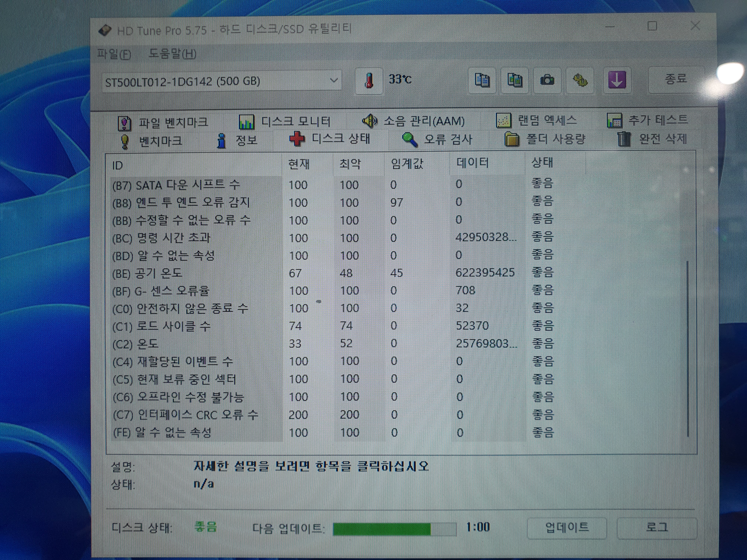Switch to the 오류 검사 tab
The width and height of the screenshot is (747, 560).
click(437, 139)
